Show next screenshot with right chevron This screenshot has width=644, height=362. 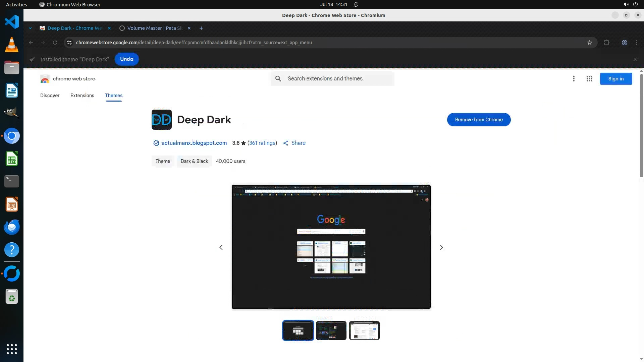(x=441, y=247)
